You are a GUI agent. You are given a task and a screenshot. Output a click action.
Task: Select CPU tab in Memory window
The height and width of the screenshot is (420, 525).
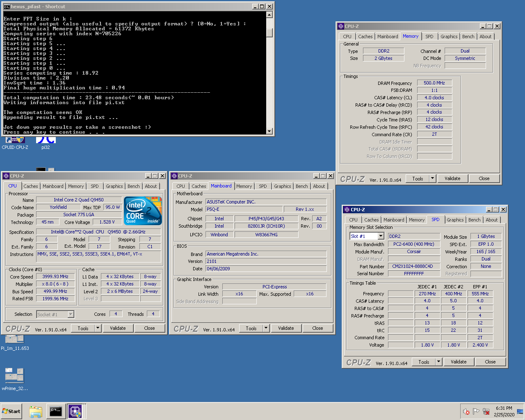point(347,37)
